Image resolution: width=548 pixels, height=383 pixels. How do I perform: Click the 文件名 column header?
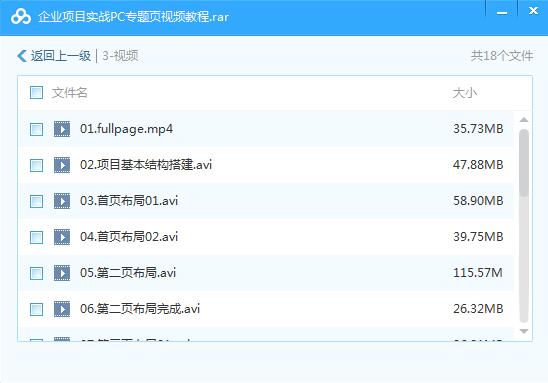[70, 93]
